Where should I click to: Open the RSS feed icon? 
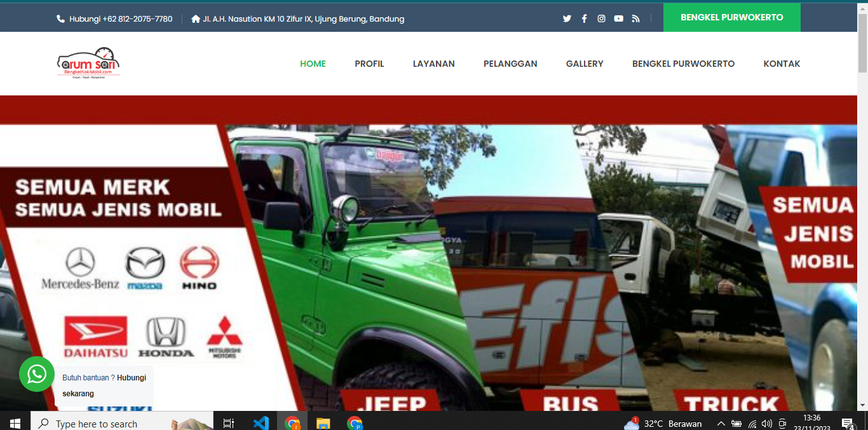pyautogui.click(x=635, y=18)
